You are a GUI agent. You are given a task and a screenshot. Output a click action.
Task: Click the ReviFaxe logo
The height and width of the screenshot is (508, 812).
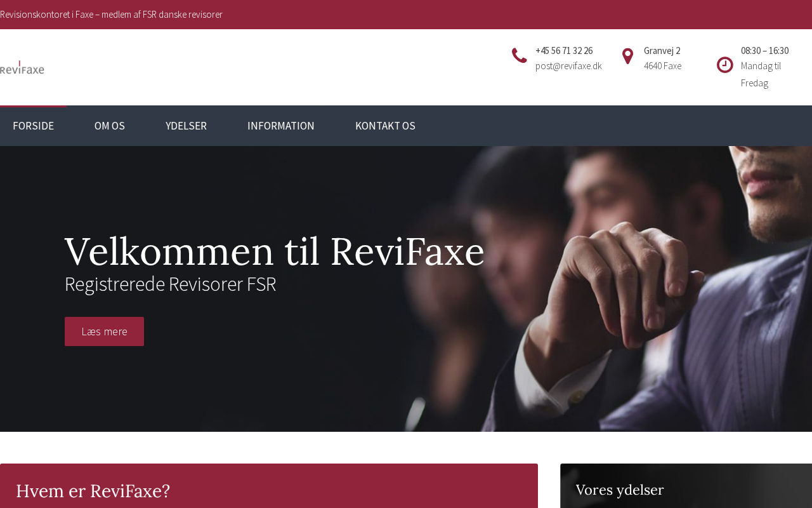pos(22,67)
